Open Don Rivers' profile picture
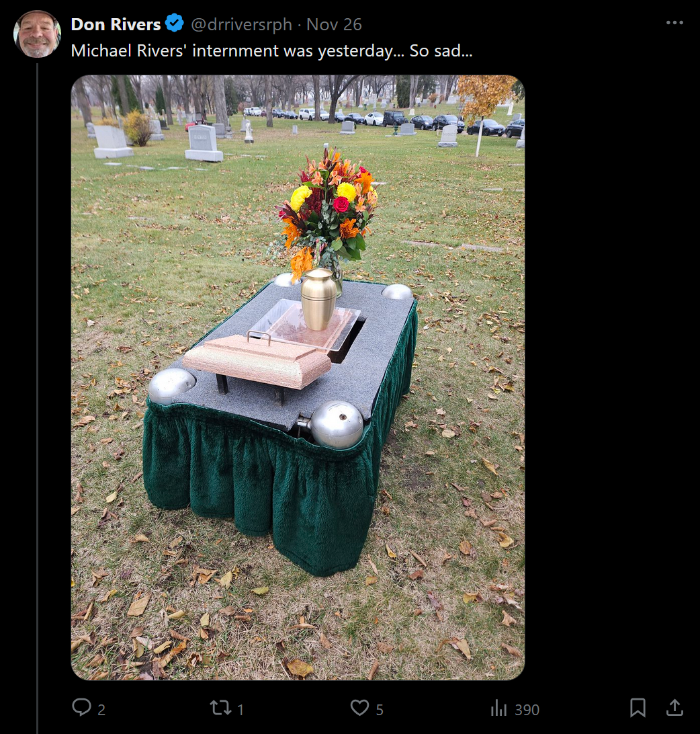This screenshot has width=700, height=734. pyautogui.click(x=37, y=34)
